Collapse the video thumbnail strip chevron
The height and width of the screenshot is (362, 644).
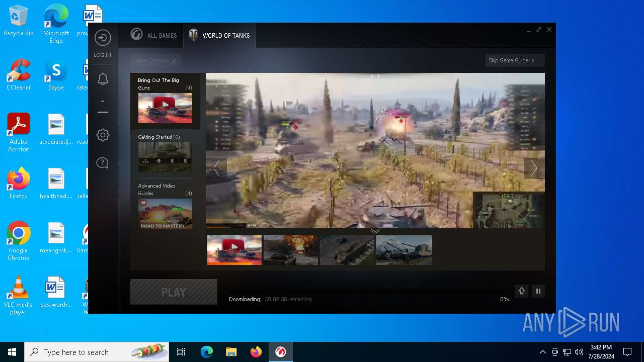(375, 231)
